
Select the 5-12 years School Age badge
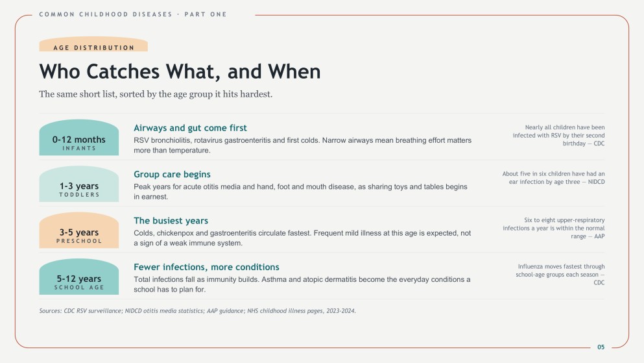(79, 277)
